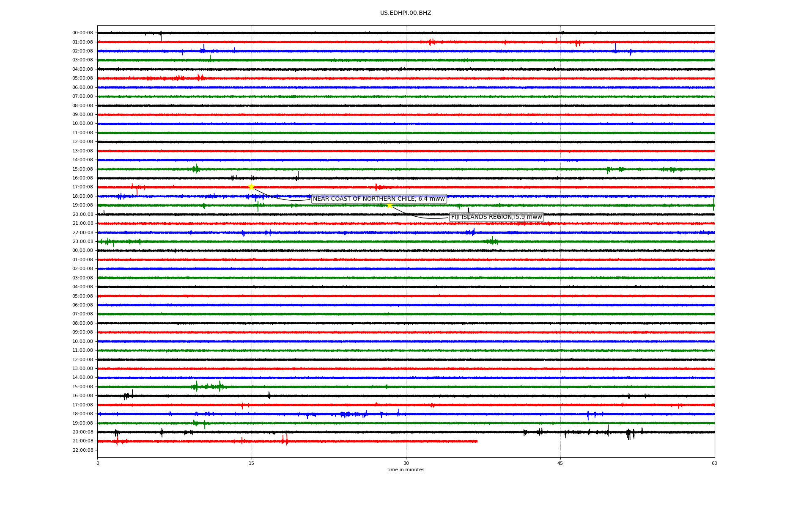
Task: Click the lower 00:00:08 label just below 23:00:08
Action: click(82, 251)
